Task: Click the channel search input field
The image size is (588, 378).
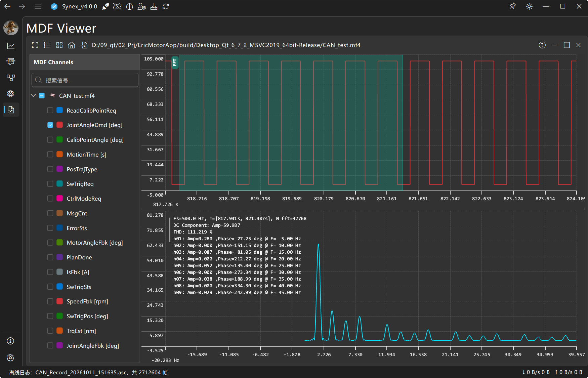Action: [85, 80]
